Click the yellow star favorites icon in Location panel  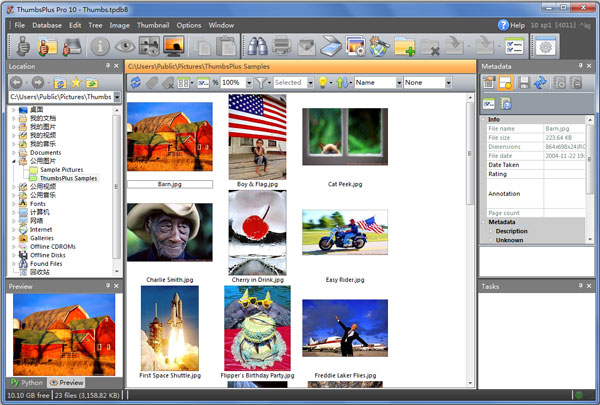click(x=76, y=82)
